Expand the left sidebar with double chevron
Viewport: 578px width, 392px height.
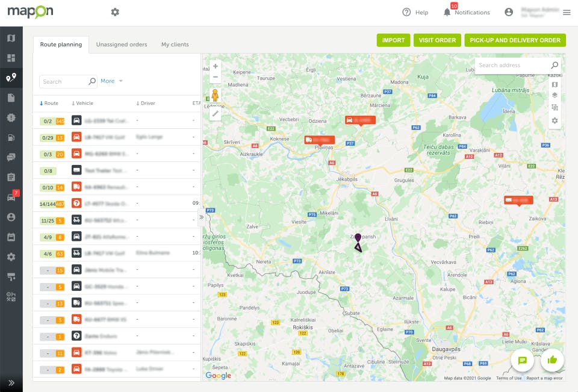tap(11, 383)
